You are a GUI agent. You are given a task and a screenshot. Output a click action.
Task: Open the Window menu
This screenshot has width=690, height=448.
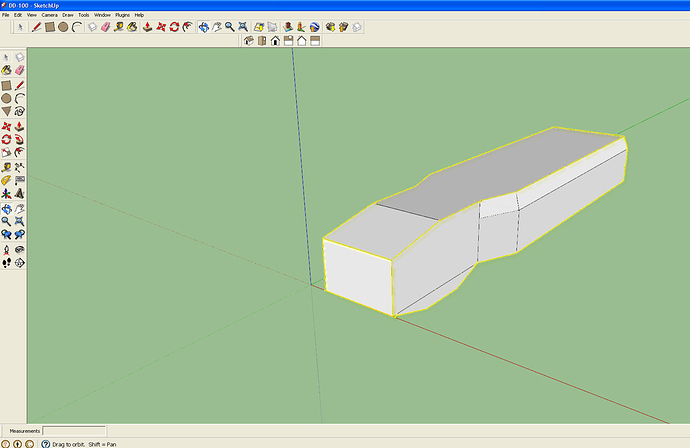coord(102,15)
